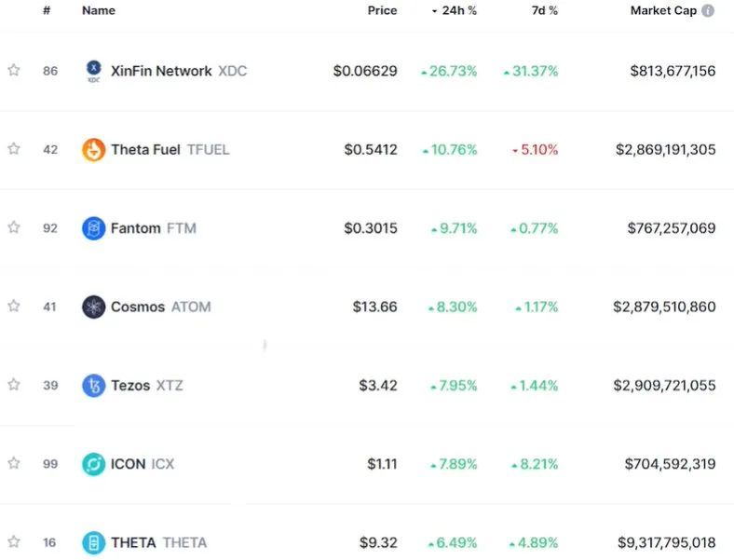Click the Market Cap info icon
The image size is (734, 560).
point(708,11)
